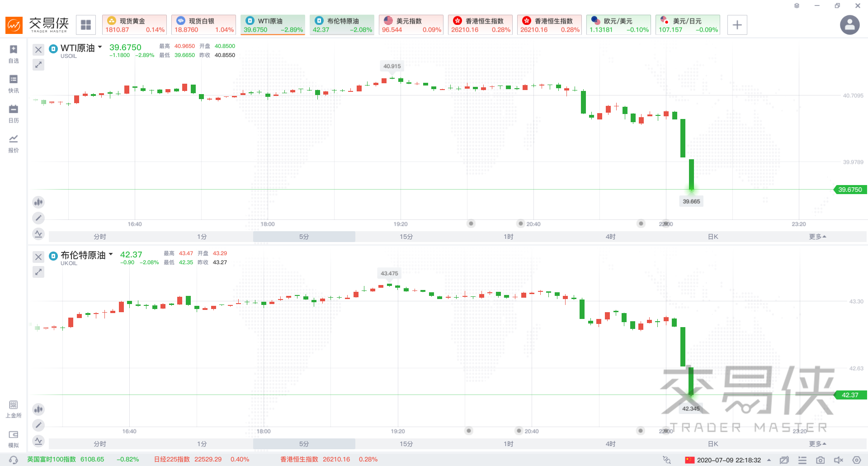Open the 布伦特原油 symbol dropdown arrow
Screen dimensions: 868x466
[111, 254]
